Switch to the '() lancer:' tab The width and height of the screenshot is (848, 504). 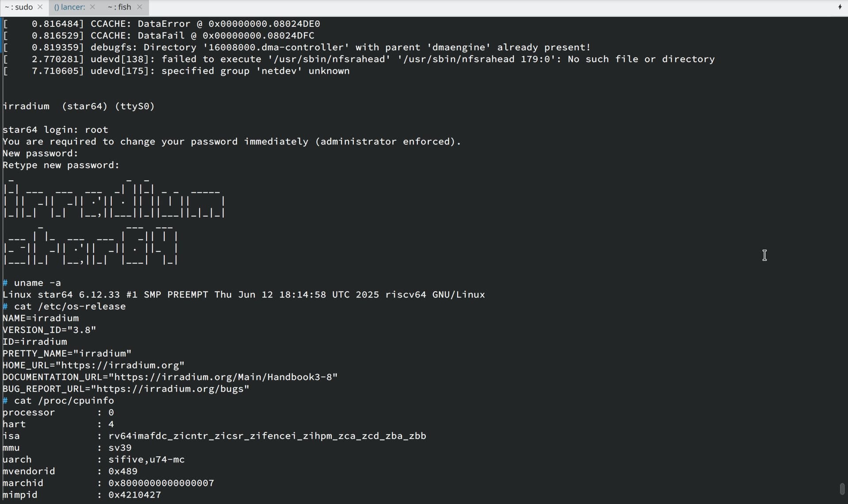click(x=70, y=7)
